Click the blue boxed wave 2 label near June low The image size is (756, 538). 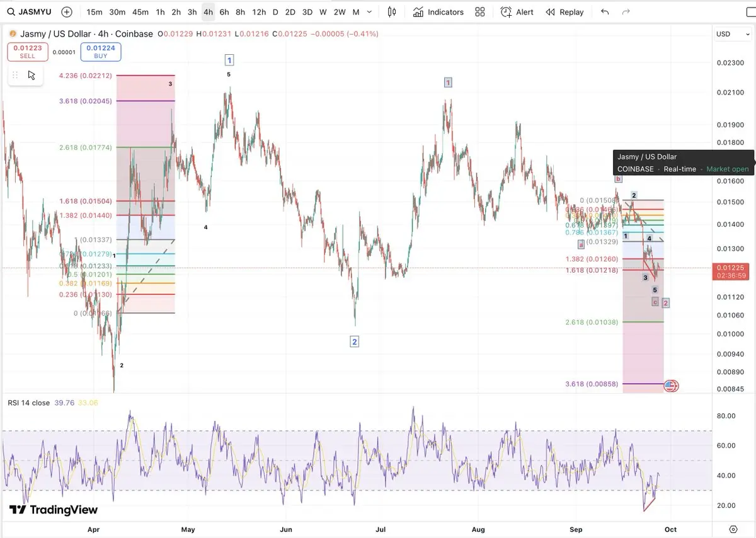click(x=355, y=341)
